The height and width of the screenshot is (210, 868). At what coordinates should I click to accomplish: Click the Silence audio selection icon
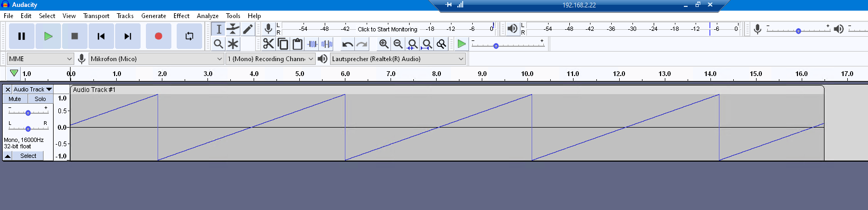tap(327, 44)
